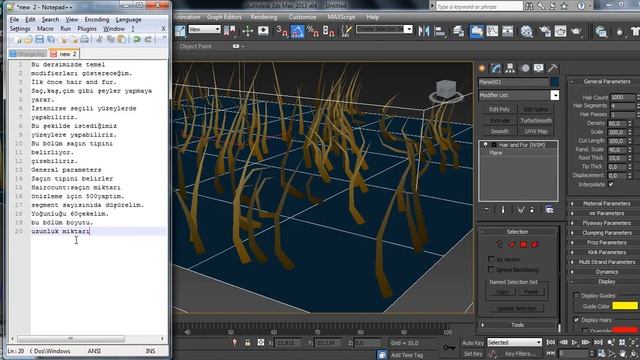Open Edit Named Selection Sets tool
Viewport: 640px width, 360px height.
(x=346, y=31)
